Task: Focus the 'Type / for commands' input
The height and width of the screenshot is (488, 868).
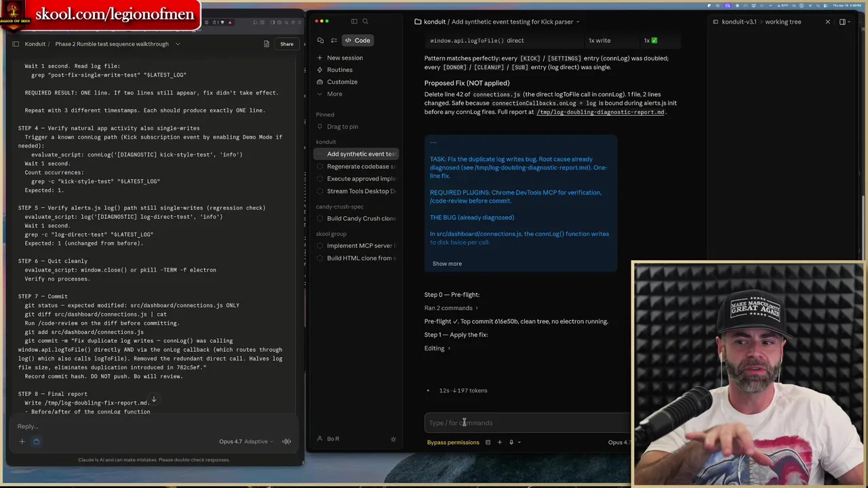Action: point(526,423)
